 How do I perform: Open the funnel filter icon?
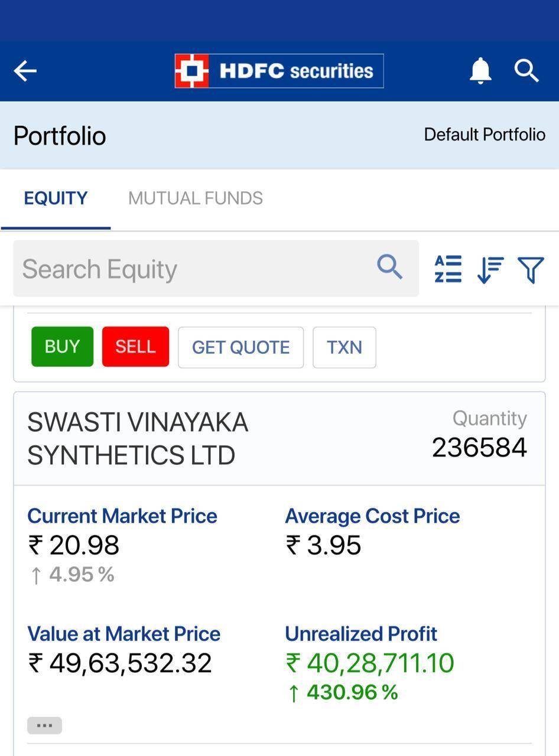[530, 269]
